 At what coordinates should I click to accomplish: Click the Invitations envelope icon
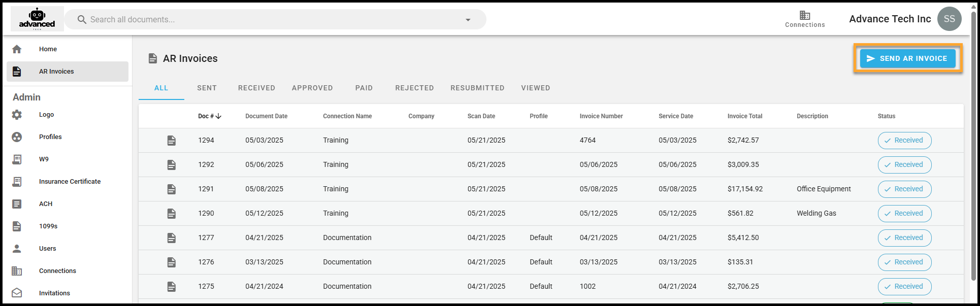(17, 293)
